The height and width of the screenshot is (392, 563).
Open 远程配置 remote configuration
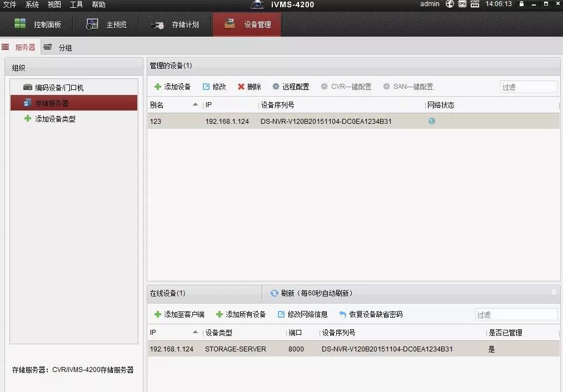coord(291,87)
